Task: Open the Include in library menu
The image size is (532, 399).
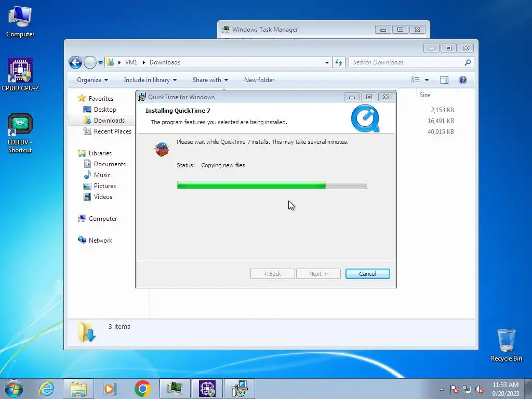Action: click(150, 80)
